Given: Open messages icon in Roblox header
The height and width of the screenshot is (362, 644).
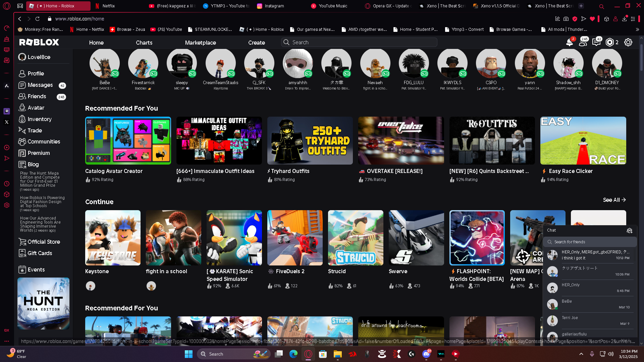Looking at the screenshot, I should click(596, 42).
